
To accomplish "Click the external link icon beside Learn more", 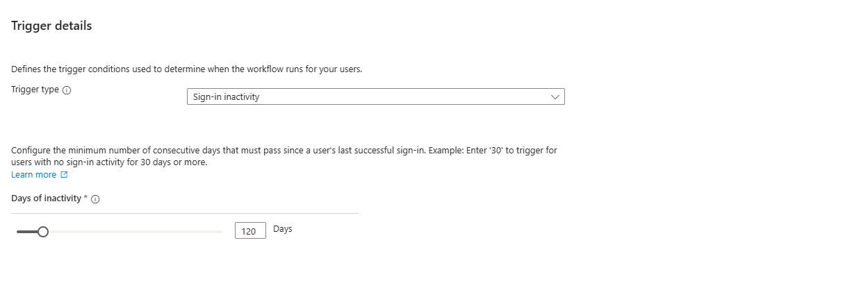I will pyautogui.click(x=65, y=175).
